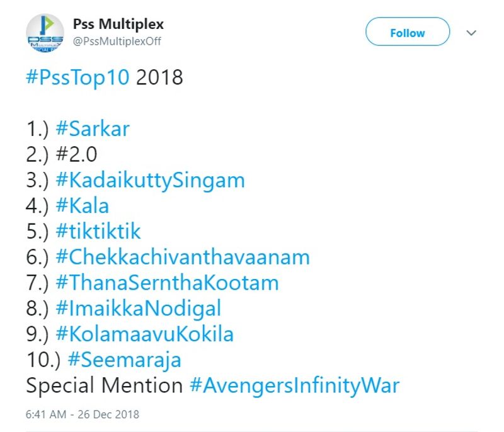Expand the tweet options chevron
This screenshot has width=504, height=432.
click(471, 33)
